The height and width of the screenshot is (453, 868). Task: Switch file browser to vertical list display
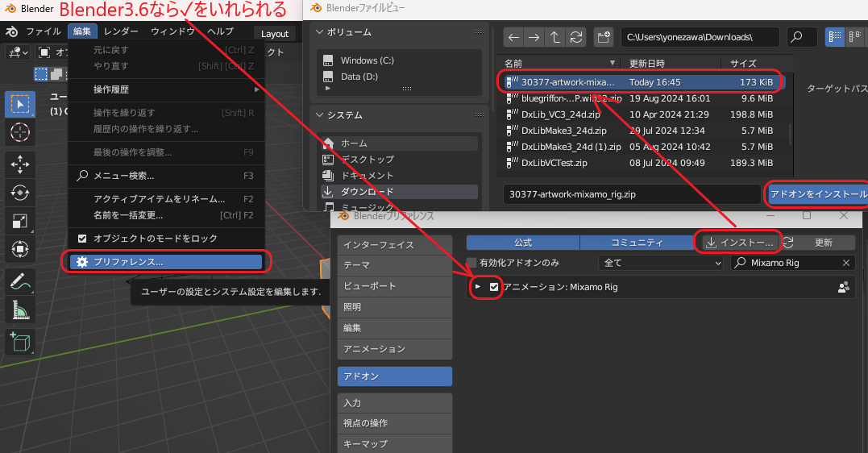835,37
